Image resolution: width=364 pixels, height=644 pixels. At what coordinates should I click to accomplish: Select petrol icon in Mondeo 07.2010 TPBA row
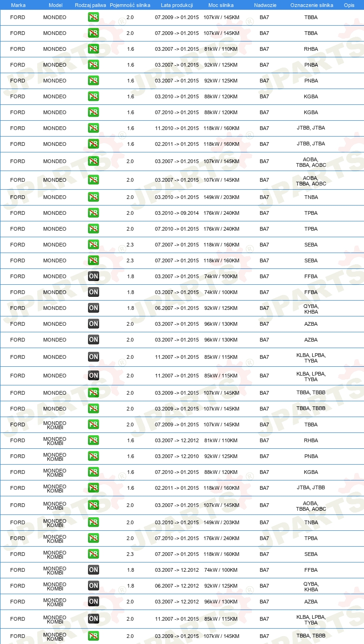point(94,229)
